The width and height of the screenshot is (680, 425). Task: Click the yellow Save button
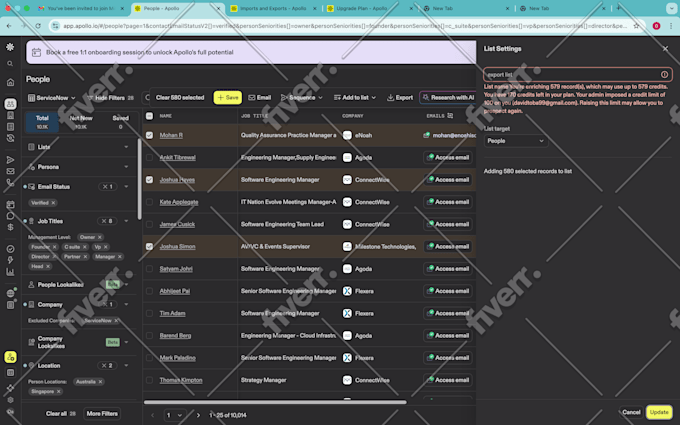[x=228, y=98]
